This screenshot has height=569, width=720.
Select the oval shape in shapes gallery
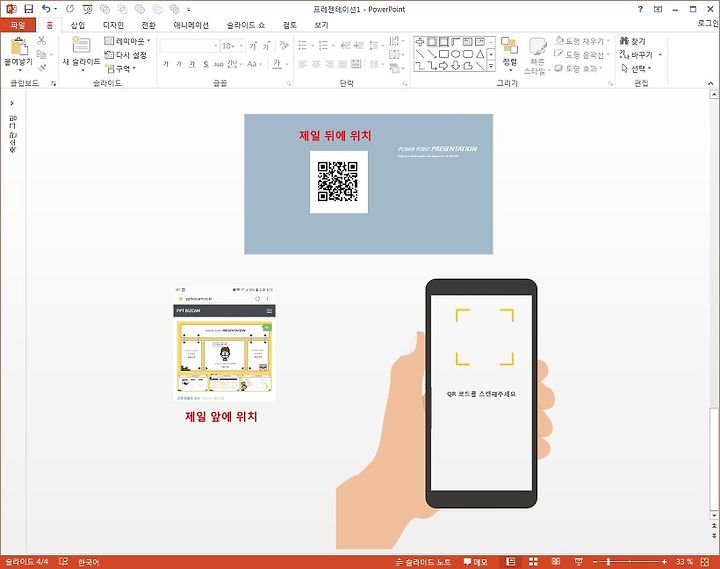[x=456, y=54]
